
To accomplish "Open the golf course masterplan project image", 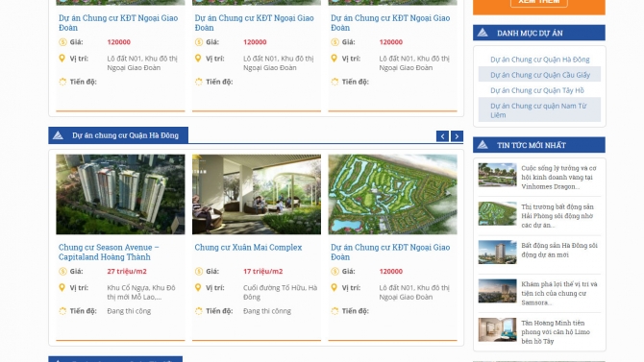I will tap(392, 195).
